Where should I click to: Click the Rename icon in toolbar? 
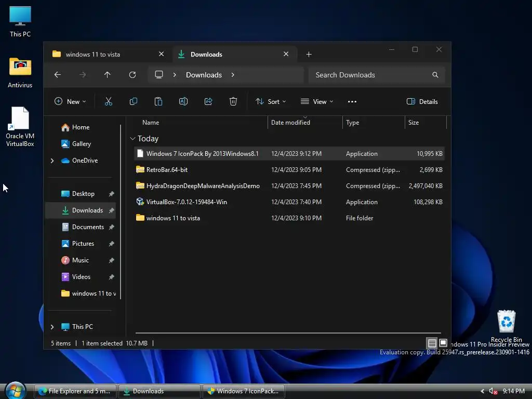[x=183, y=101]
